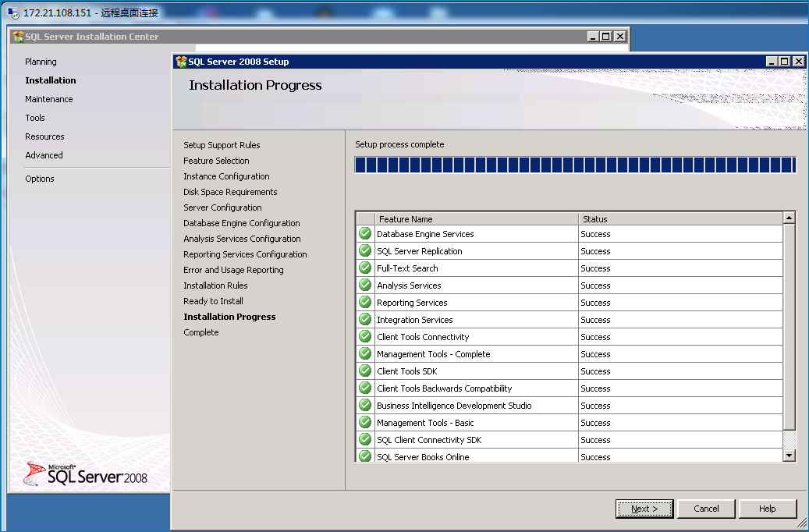The width and height of the screenshot is (809, 532).
Task: Click the SQL Server Installation Center window icon
Action: 18,37
